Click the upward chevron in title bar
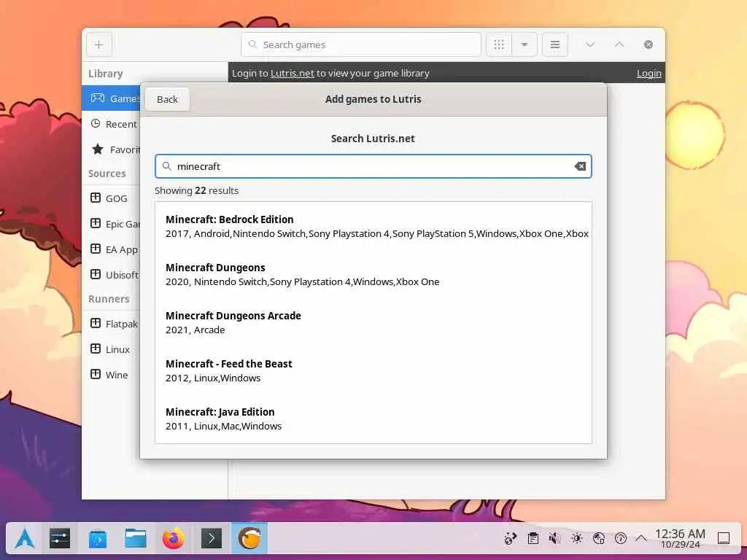747x560 pixels. pyautogui.click(x=619, y=44)
